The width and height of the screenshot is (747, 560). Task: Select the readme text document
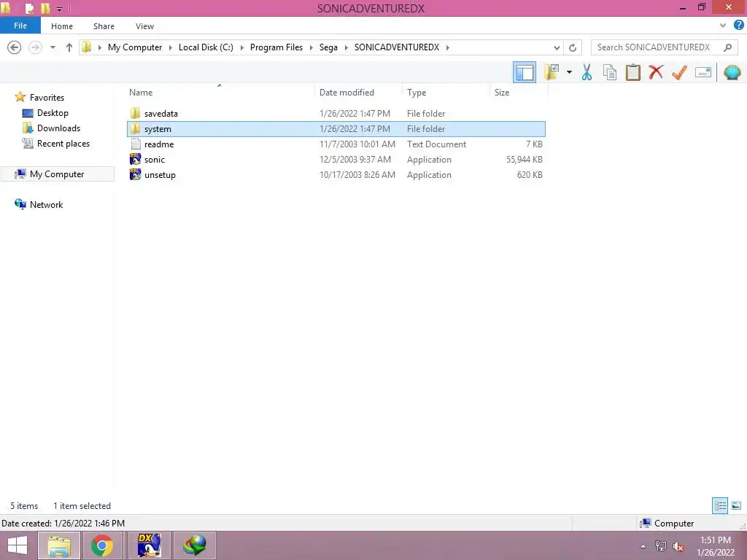point(336,144)
